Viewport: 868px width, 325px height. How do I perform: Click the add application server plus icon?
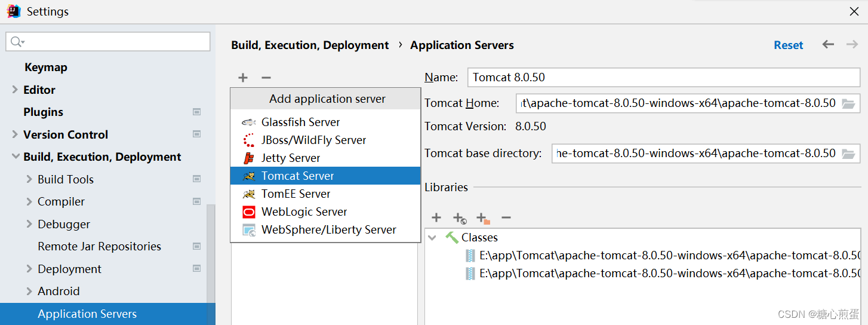pos(243,78)
